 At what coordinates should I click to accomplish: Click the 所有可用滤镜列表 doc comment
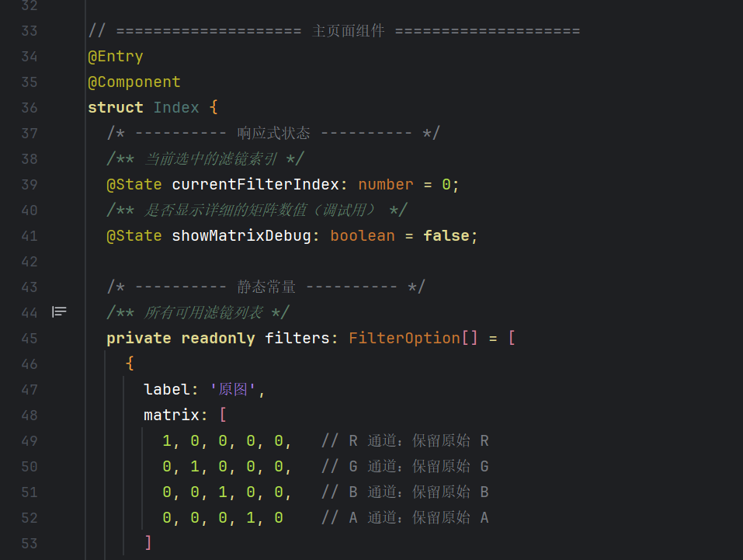click(198, 312)
